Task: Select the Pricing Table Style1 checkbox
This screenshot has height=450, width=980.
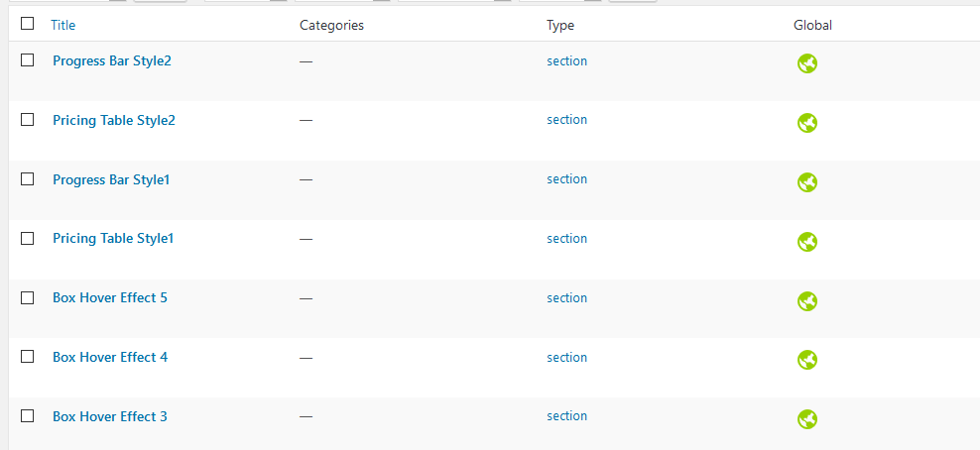Action: (x=27, y=238)
